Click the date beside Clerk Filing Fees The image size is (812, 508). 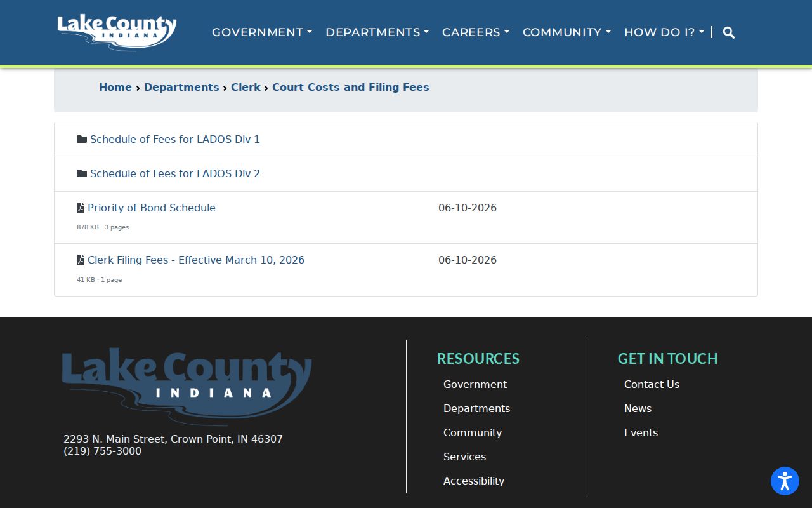coord(468,260)
